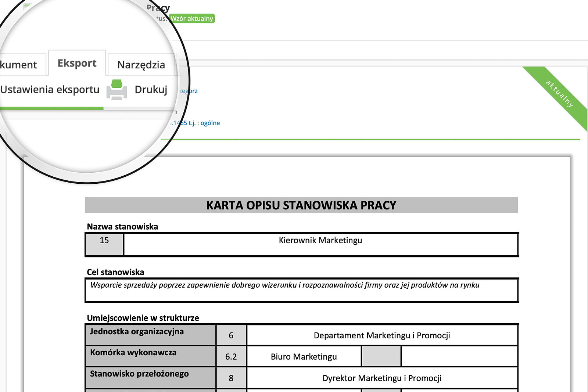Follow the 'ogólne' link
The image size is (588, 392).
[210, 123]
